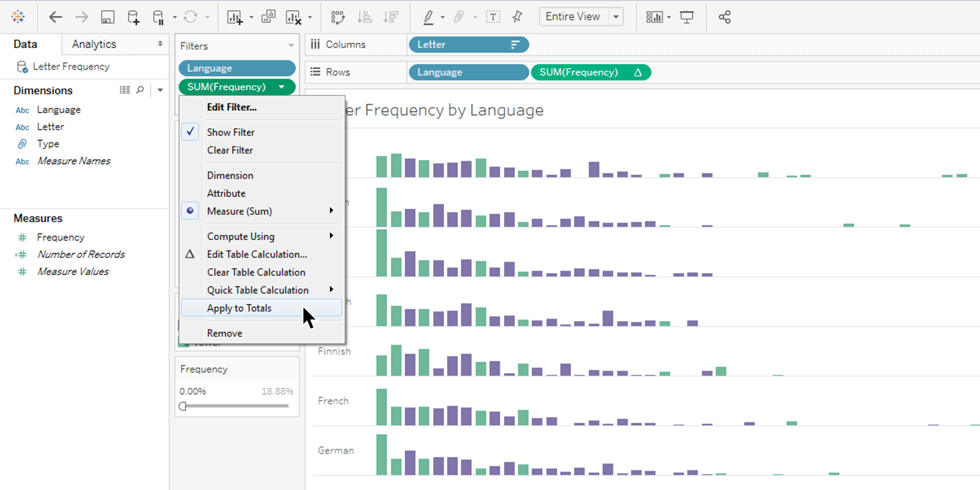
Task: Open the Show Me icon dropdown arrow
Action: click(x=669, y=17)
